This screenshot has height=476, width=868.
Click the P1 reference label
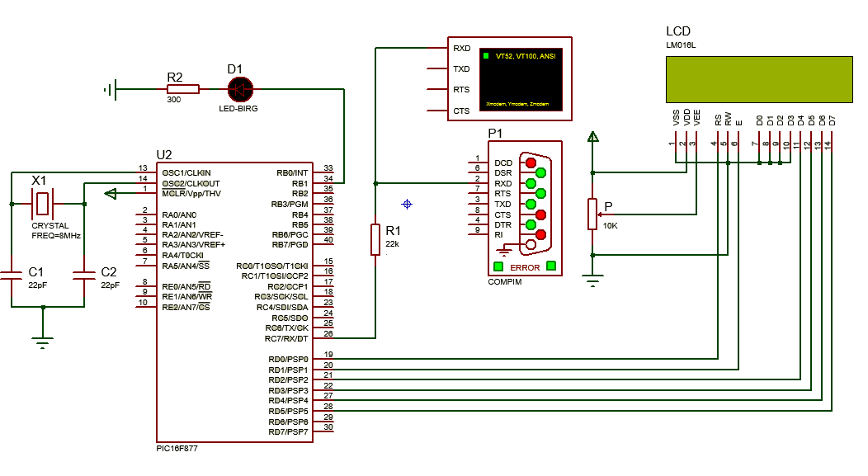(x=495, y=134)
